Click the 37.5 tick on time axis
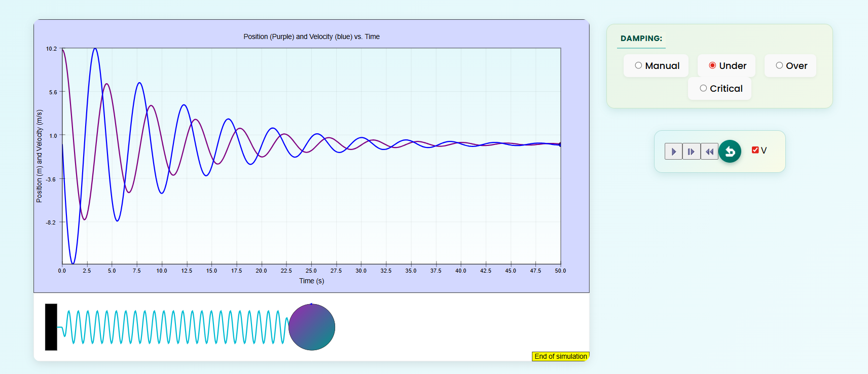The image size is (868, 374). point(436,271)
